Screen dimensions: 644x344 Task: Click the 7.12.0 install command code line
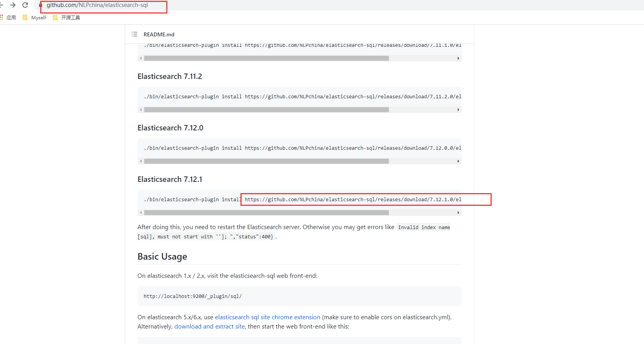tap(303, 148)
